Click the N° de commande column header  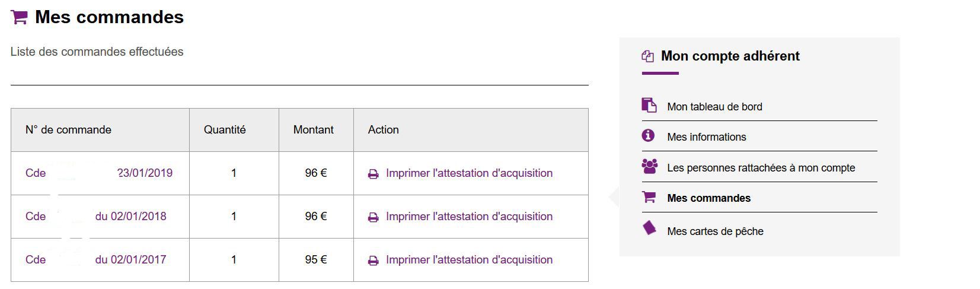pyautogui.click(x=68, y=130)
